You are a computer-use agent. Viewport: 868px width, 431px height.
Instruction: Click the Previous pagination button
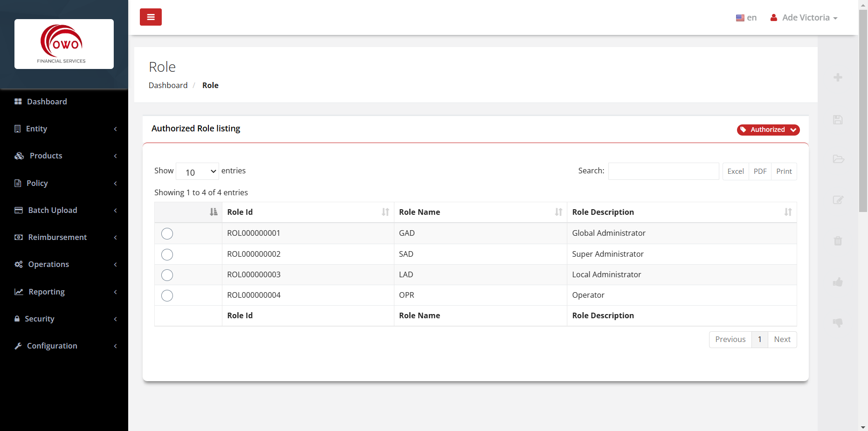[x=730, y=339]
